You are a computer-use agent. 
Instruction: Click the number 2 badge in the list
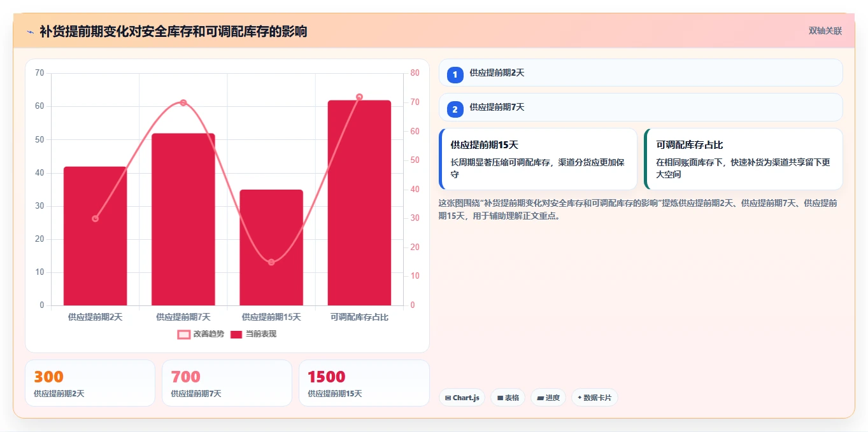point(455,109)
